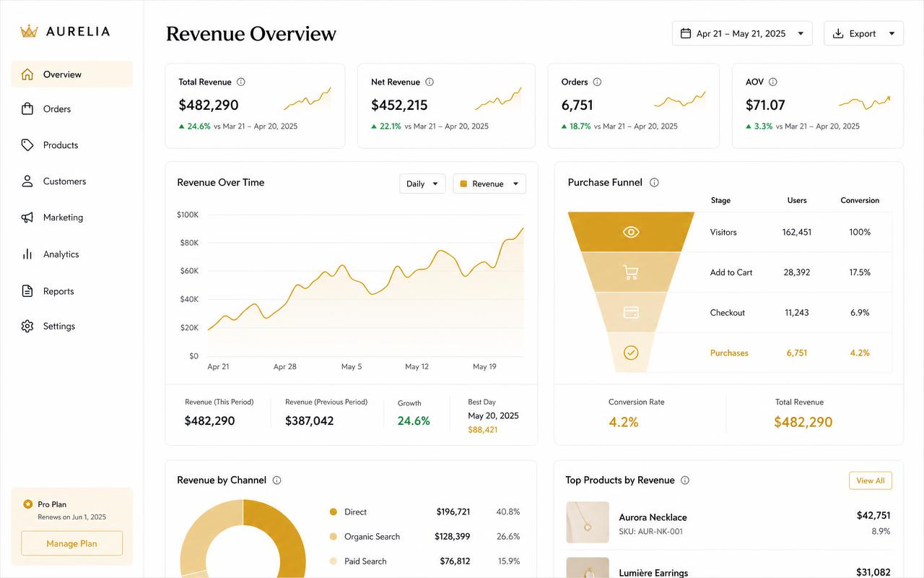Click Checkout conversion 6.9%
Image resolution: width=924 pixels, height=578 pixels.
(x=860, y=313)
